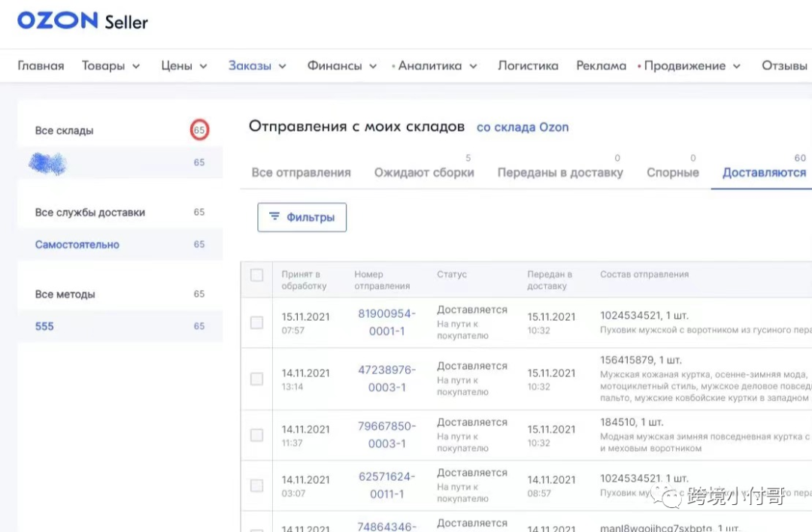Screen dimensions: 812x532
Task: Open the Спорные tab
Action: (x=672, y=173)
